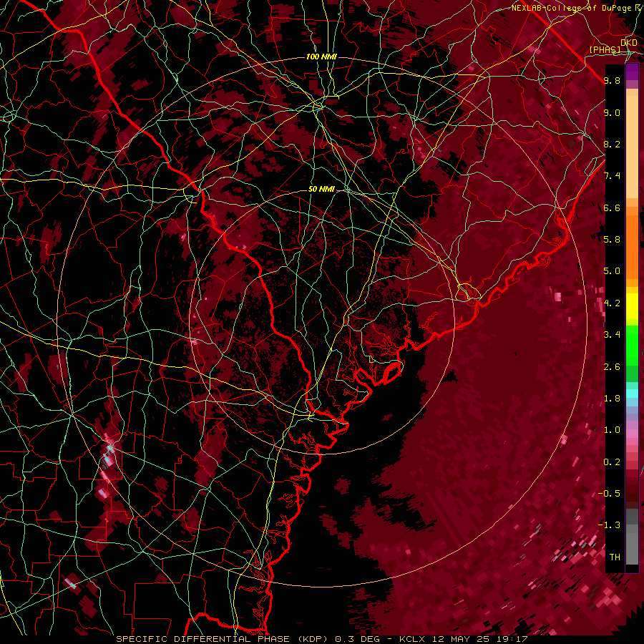Click the 1.0 value on the color scale
Viewport: 644px width, 644px height.
point(612,430)
